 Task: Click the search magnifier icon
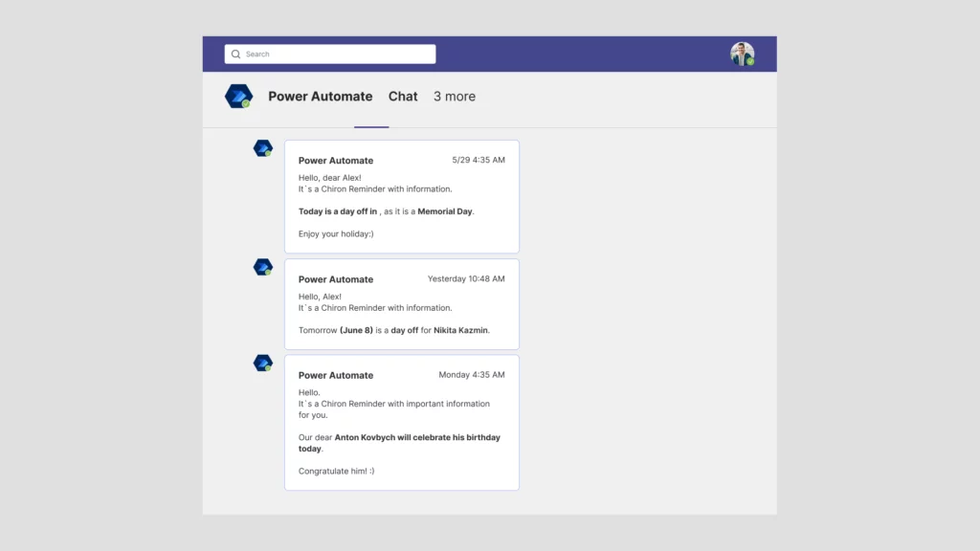click(x=235, y=54)
